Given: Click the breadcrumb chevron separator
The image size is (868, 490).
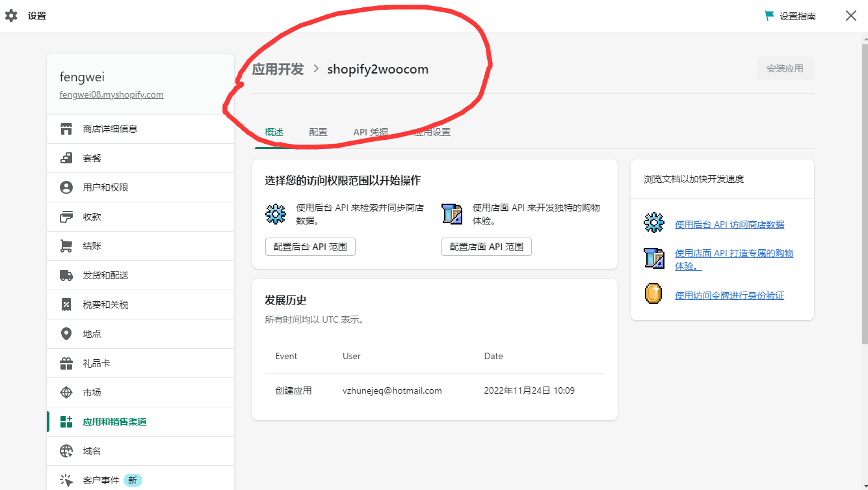Looking at the screenshot, I should 316,69.
